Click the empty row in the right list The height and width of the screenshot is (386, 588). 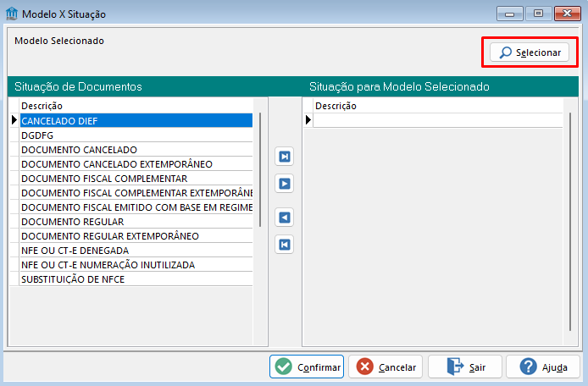(x=438, y=120)
